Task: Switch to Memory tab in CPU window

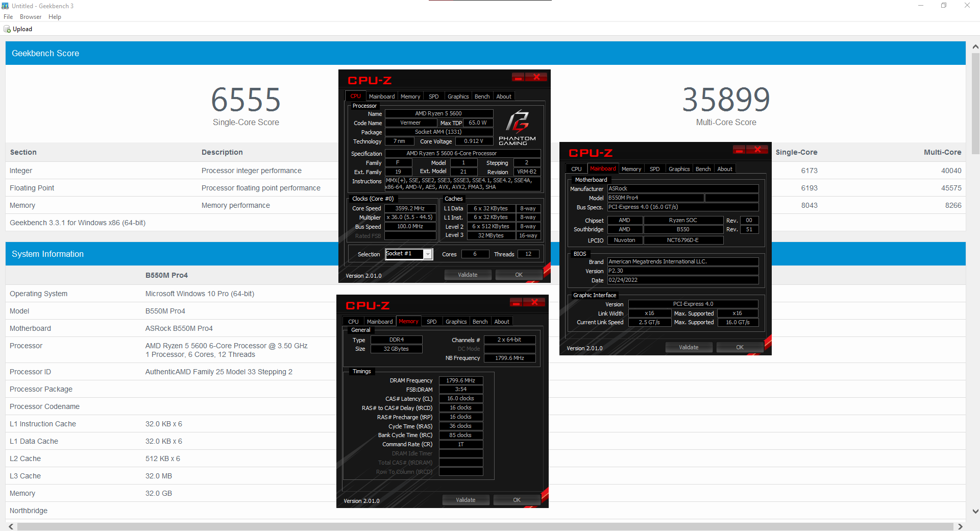Action: pos(410,96)
